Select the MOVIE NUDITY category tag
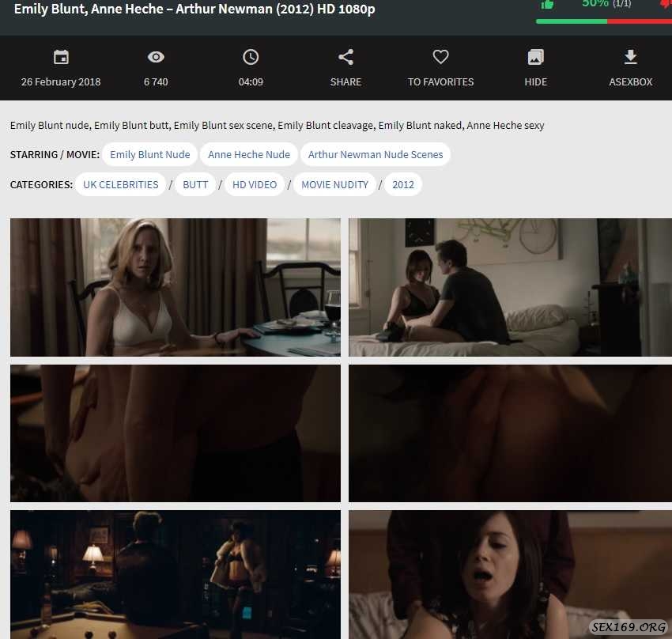Screen dimensions: 672x639 (334, 184)
